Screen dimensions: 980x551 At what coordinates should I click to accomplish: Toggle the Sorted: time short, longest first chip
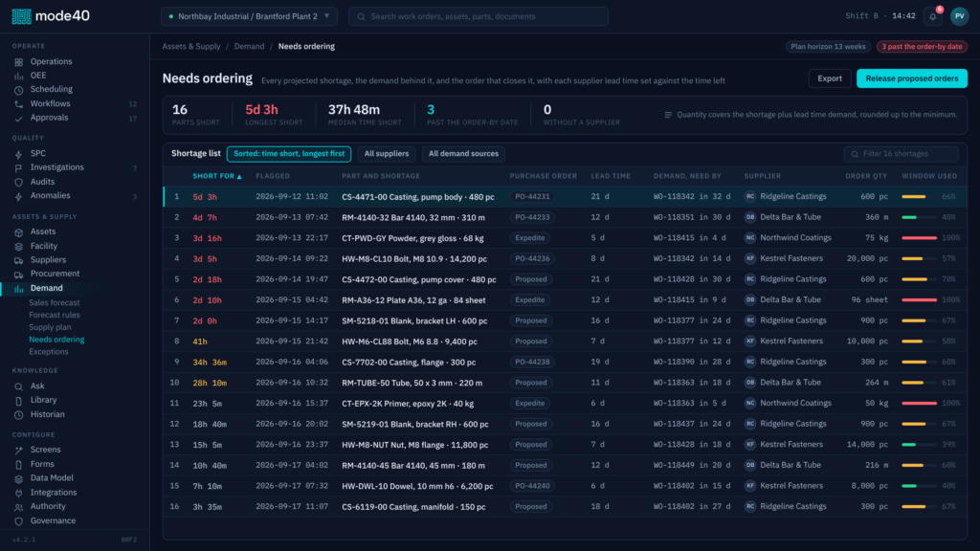pyautogui.click(x=289, y=154)
